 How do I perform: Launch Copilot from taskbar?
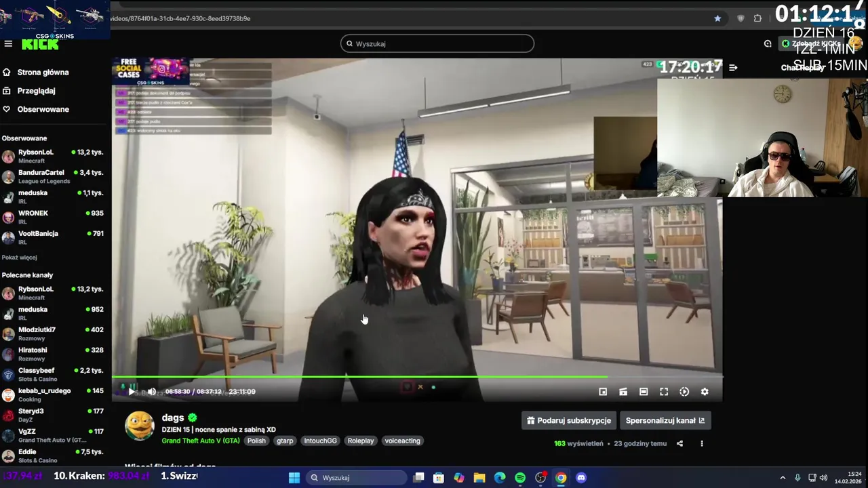pyautogui.click(x=459, y=478)
